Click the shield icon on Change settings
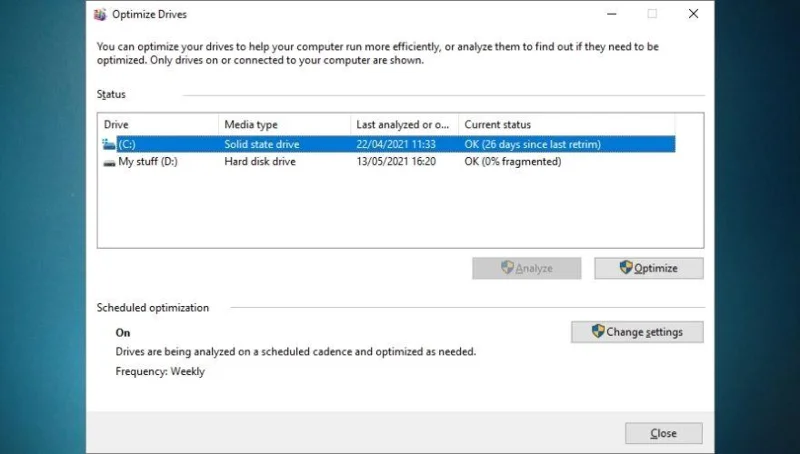This screenshot has height=454, width=800. pyautogui.click(x=598, y=331)
